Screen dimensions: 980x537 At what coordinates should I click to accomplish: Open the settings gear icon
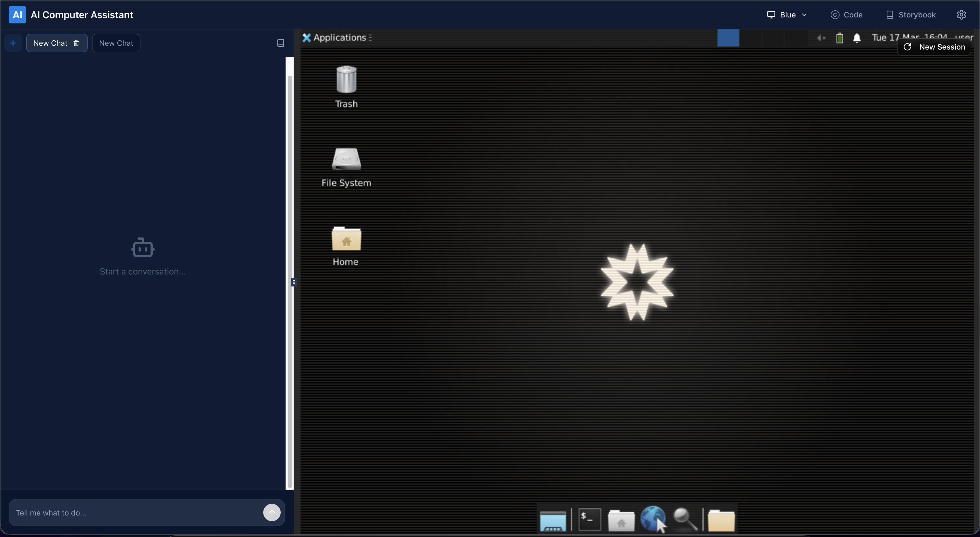point(961,15)
